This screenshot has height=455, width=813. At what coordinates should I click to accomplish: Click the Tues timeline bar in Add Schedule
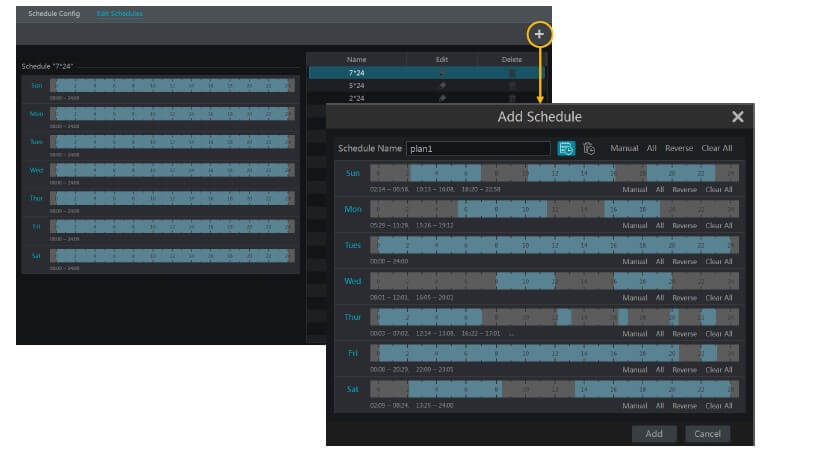click(x=554, y=245)
